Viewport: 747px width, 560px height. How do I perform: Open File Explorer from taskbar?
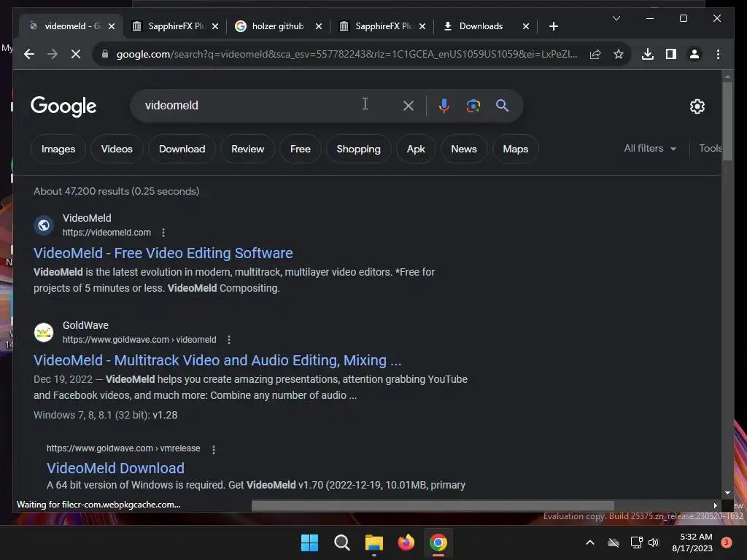point(374,542)
